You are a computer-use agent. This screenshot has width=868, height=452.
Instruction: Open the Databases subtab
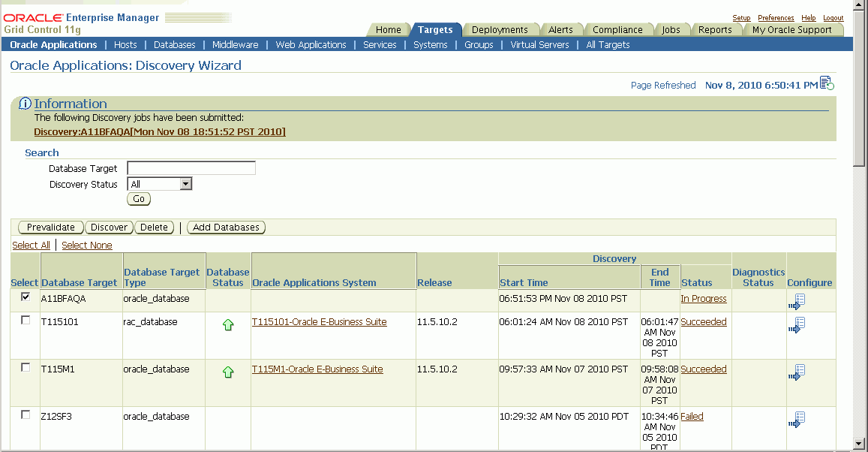click(x=174, y=45)
